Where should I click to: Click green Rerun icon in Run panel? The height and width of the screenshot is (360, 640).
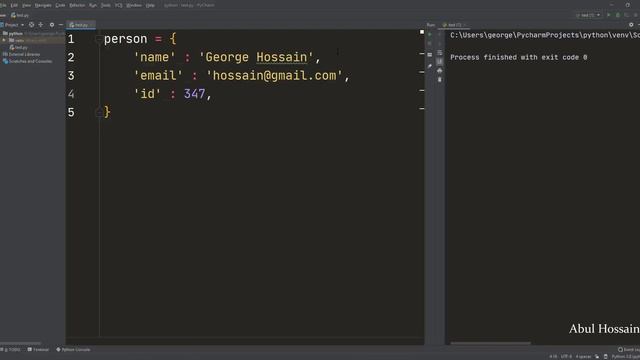point(429,35)
